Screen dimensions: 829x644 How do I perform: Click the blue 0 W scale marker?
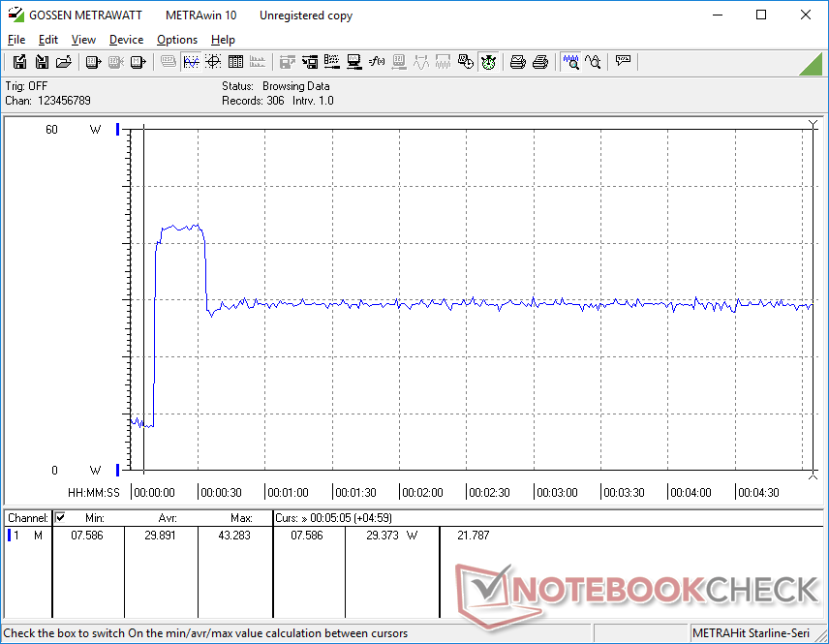(x=117, y=470)
